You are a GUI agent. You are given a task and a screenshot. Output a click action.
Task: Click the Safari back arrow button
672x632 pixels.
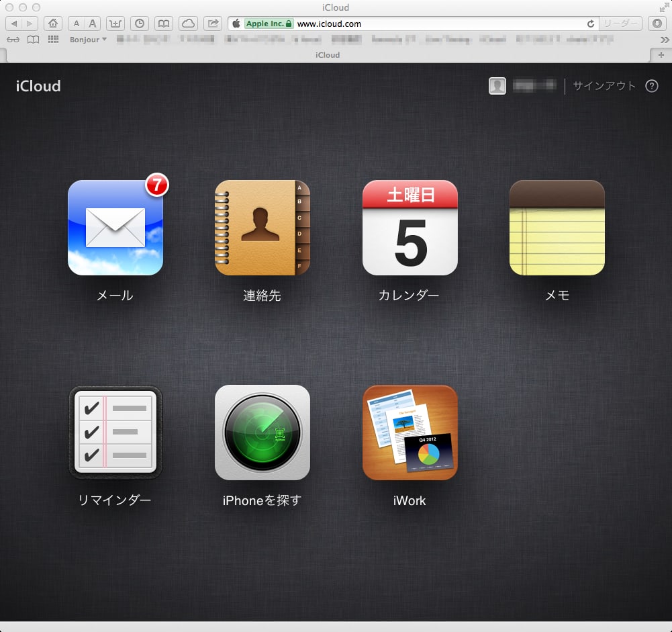click(13, 24)
